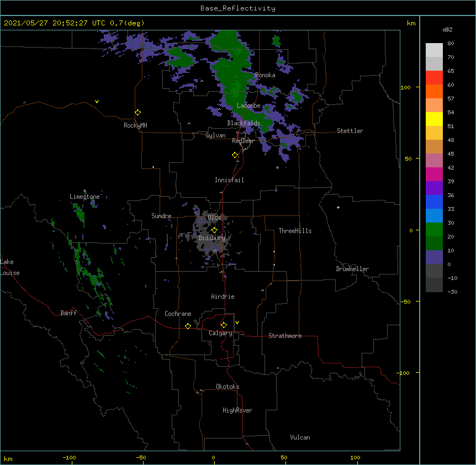Image resolution: width=476 pixels, height=465 pixels.
Task: Click the white plus marker north of Drumheller
Action: coord(338,207)
